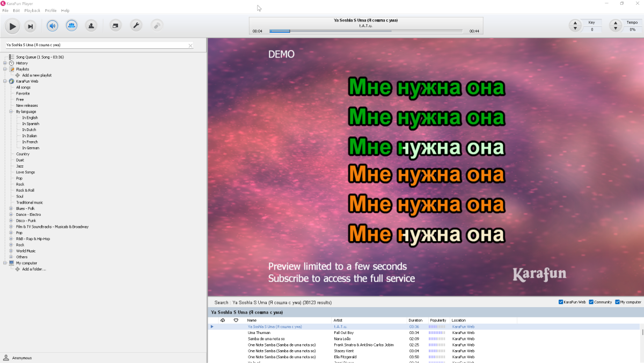Select Traditional music category
Image resolution: width=644 pixels, height=363 pixels.
(30, 202)
